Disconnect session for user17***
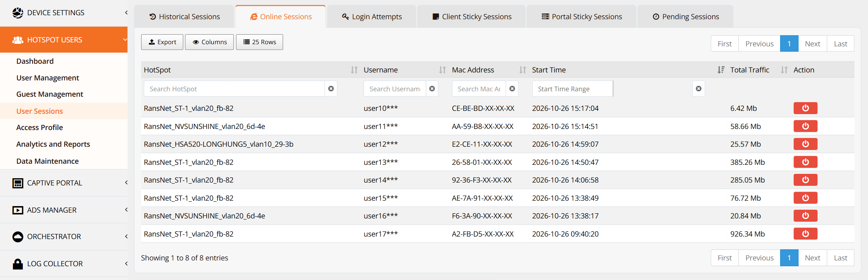Screen dimensions: 868x280 coord(805,234)
